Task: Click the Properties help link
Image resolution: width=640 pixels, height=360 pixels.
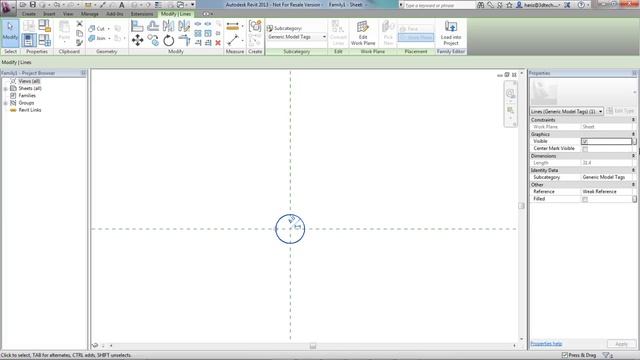Action: [546, 344]
